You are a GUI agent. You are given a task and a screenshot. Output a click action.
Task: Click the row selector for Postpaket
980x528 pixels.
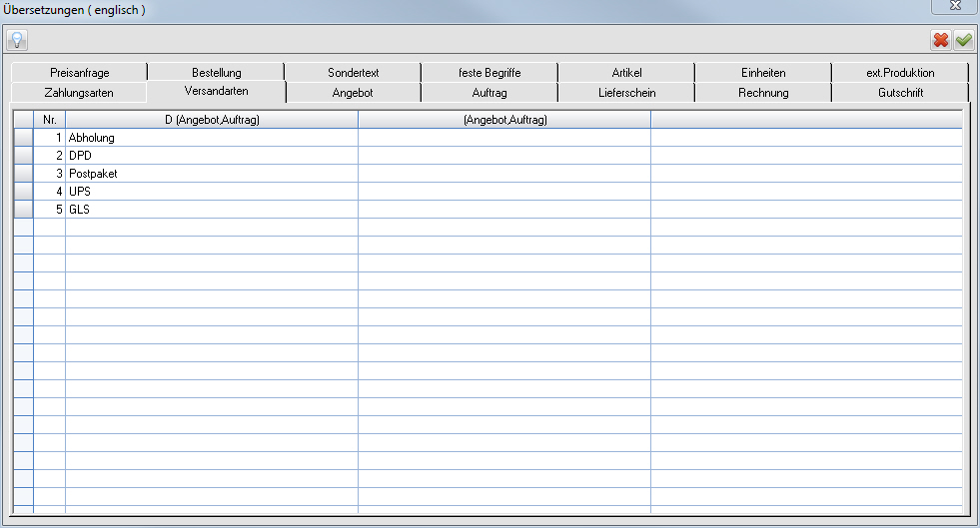coord(24,174)
